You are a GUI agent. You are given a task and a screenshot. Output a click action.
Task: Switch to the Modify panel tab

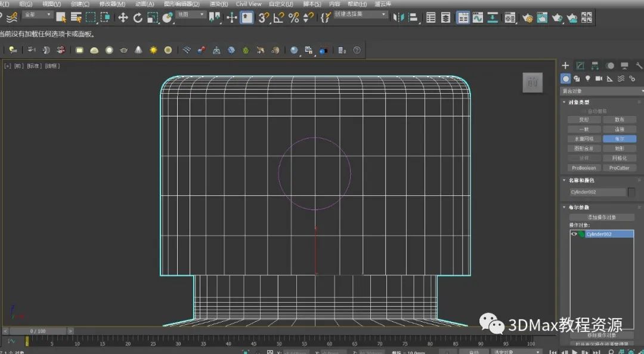[x=580, y=66]
